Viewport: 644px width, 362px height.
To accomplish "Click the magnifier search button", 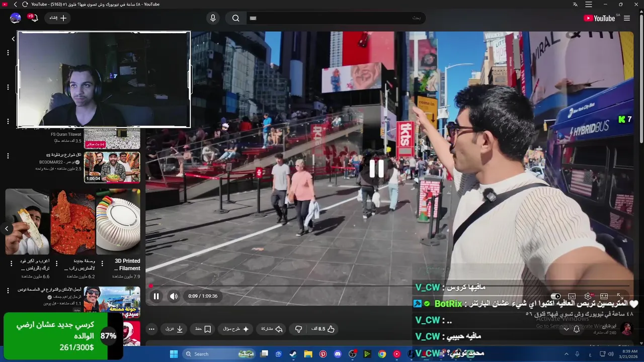I will 235,18.
